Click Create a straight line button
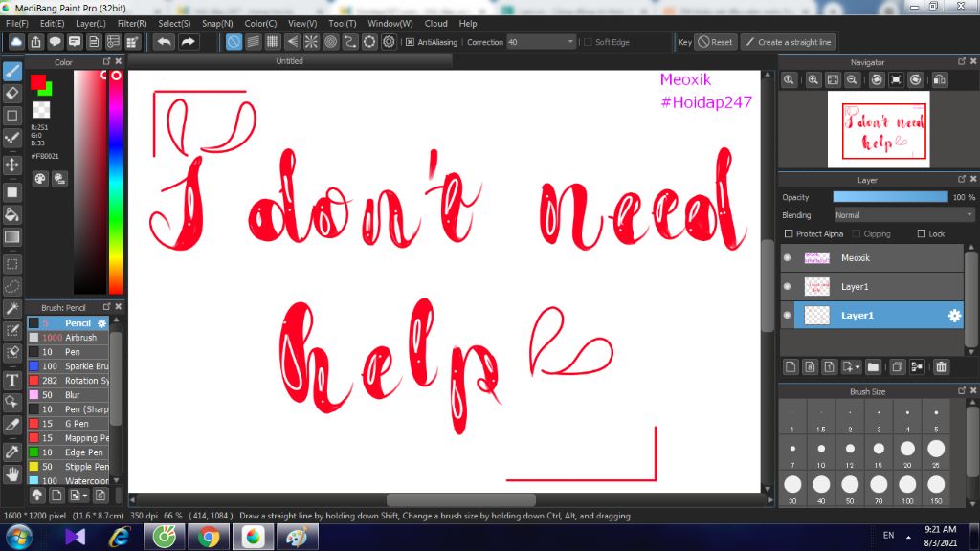The height and width of the screenshot is (551, 980). [x=790, y=42]
